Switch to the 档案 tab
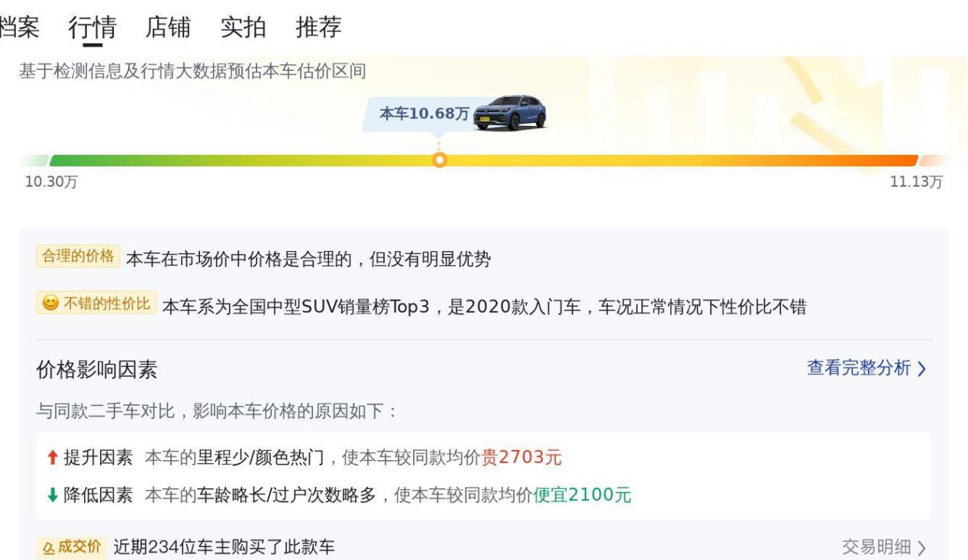The image size is (968, 560). click(19, 27)
